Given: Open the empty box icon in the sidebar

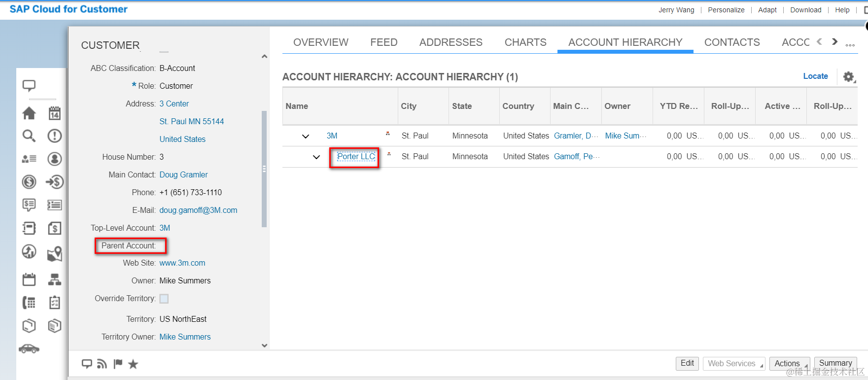Looking at the screenshot, I should [29, 325].
